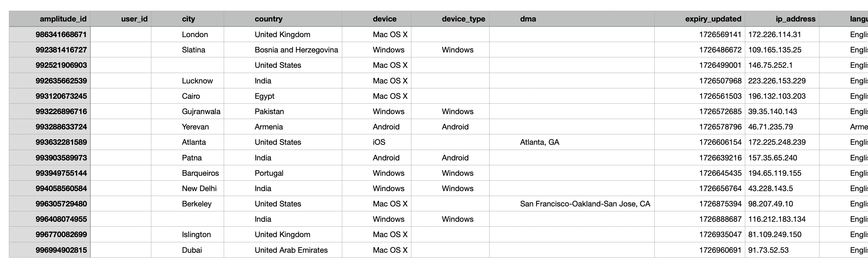Click the Yerevan city cell

(x=187, y=127)
